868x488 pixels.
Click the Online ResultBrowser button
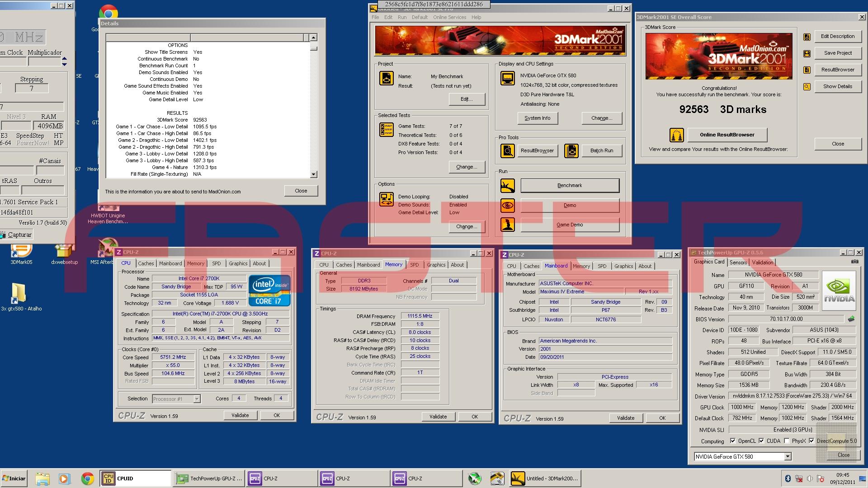pyautogui.click(x=727, y=135)
